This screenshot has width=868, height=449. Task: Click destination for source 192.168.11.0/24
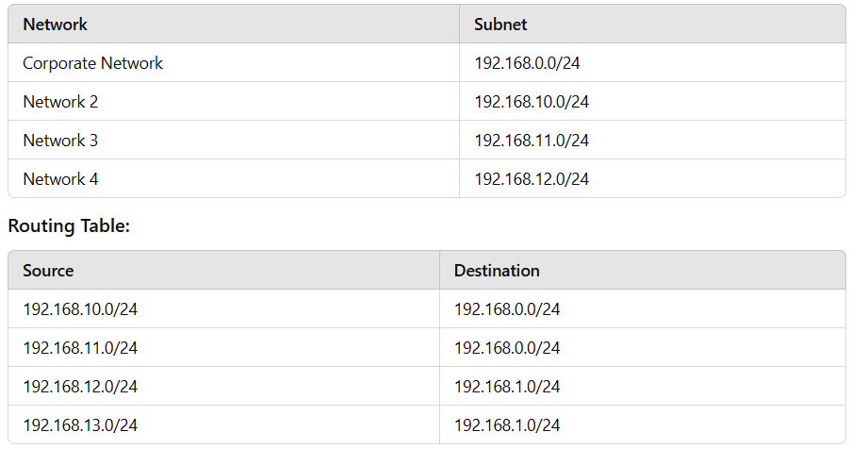click(x=507, y=348)
